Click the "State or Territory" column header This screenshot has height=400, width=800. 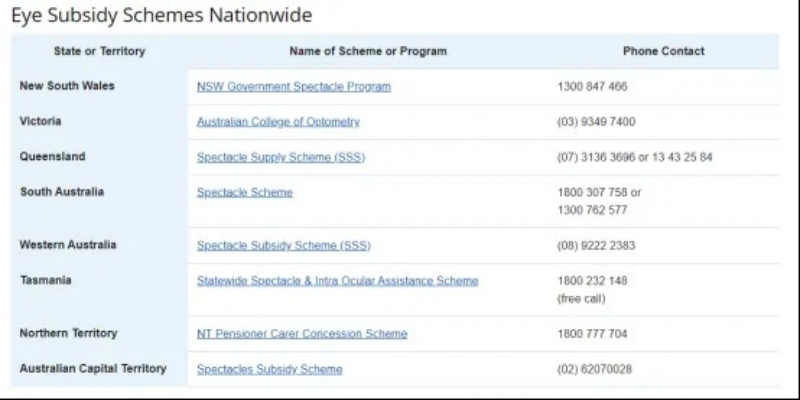tap(99, 51)
